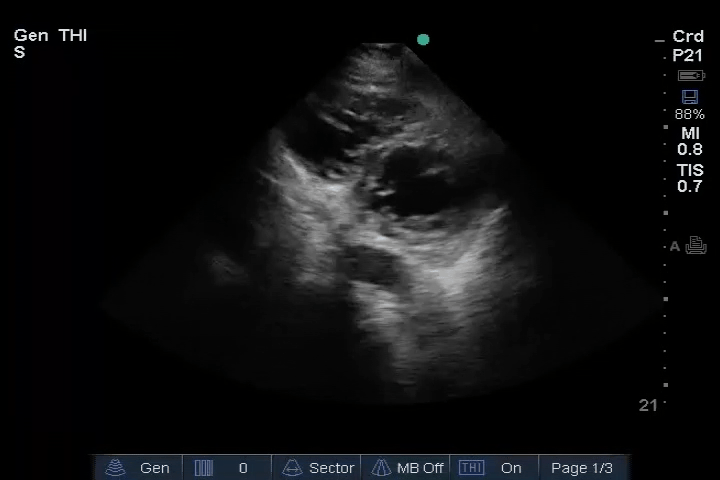Screen dimensions: 720x480
Task: Click the dynamic range bars icon
Action: point(204,468)
